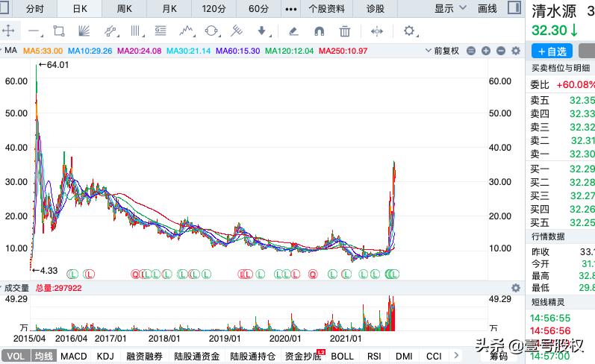This screenshot has width=595, height=364.
Task: Select the rectangle drawing tool
Action: (x=59, y=31)
